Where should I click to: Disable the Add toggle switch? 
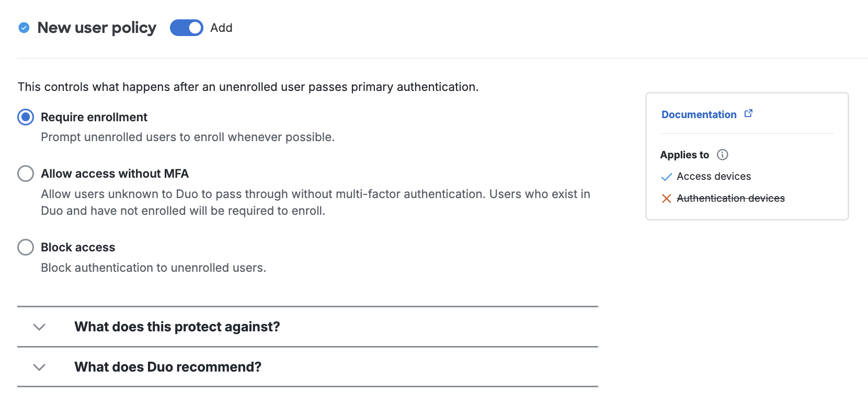(x=186, y=28)
